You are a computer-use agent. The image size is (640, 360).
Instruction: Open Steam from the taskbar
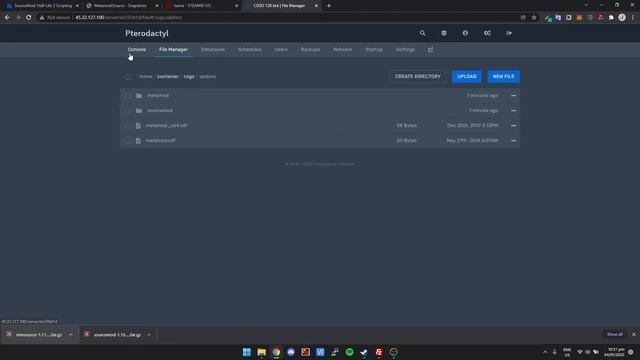[364, 352]
